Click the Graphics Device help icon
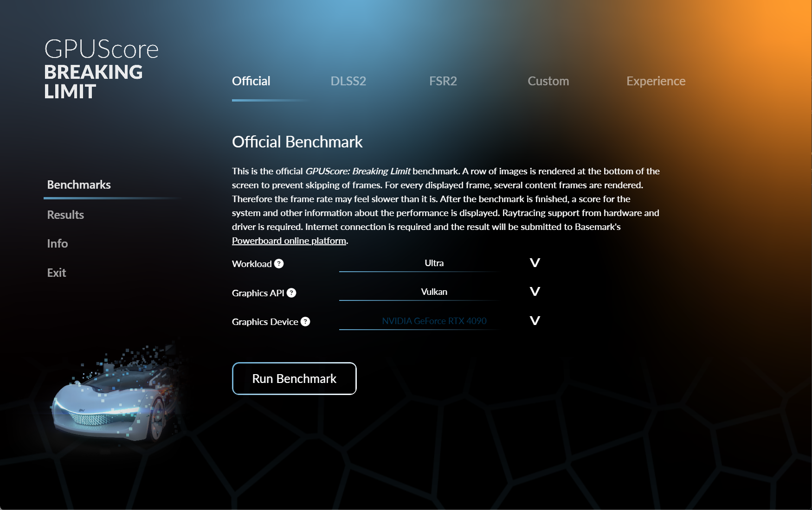812x510 pixels. (x=305, y=322)
